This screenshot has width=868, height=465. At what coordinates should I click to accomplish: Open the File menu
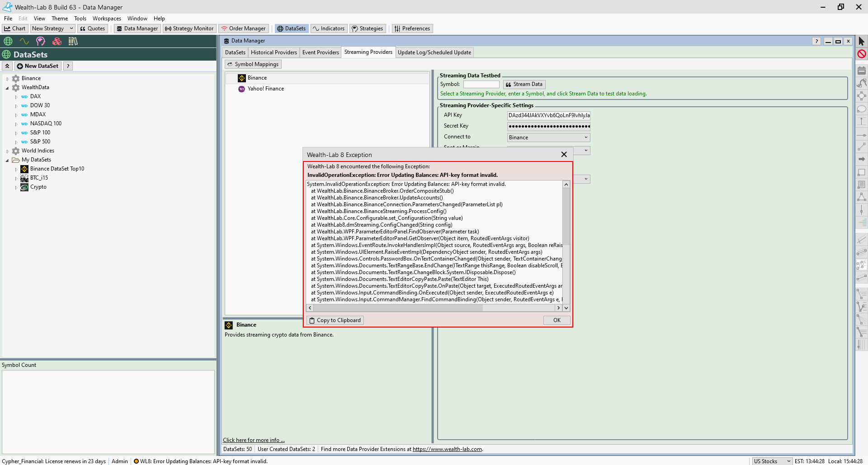(8, 19)
